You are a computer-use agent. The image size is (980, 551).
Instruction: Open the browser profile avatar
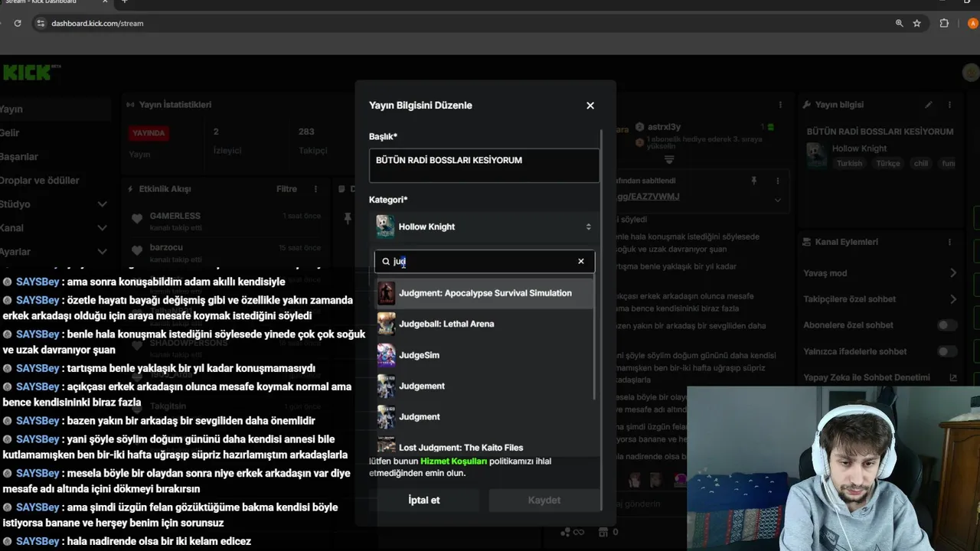973,23
